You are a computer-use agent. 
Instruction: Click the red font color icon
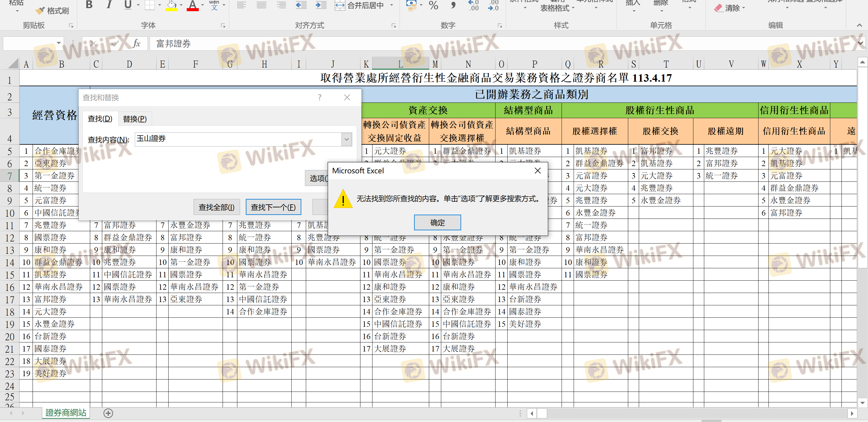pyautogui.click(x=192, y=5)
